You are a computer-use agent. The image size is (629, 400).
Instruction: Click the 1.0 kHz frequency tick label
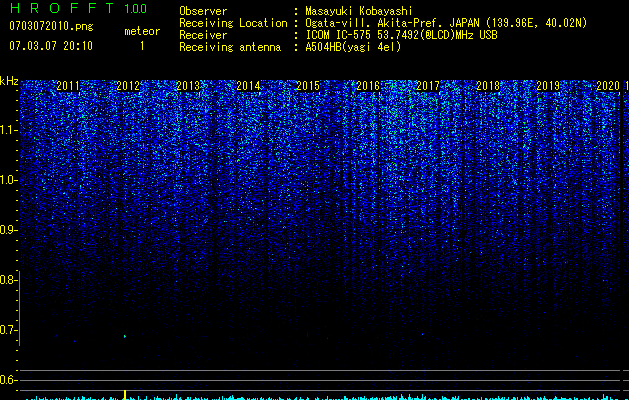click(8, 180)
